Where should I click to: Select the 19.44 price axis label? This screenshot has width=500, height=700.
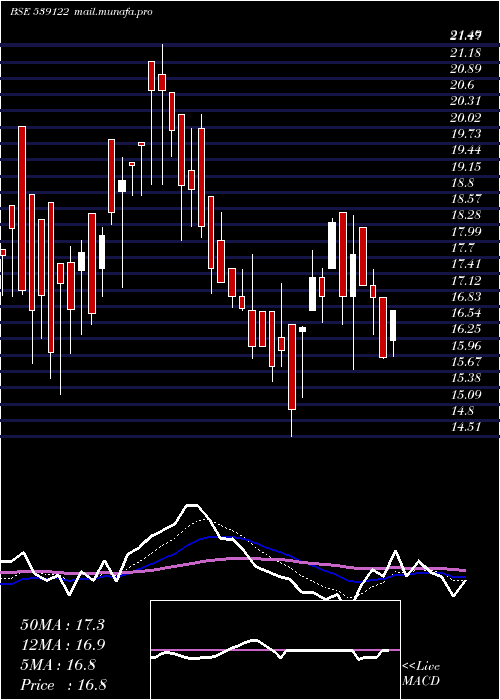[x=465, y=150]
